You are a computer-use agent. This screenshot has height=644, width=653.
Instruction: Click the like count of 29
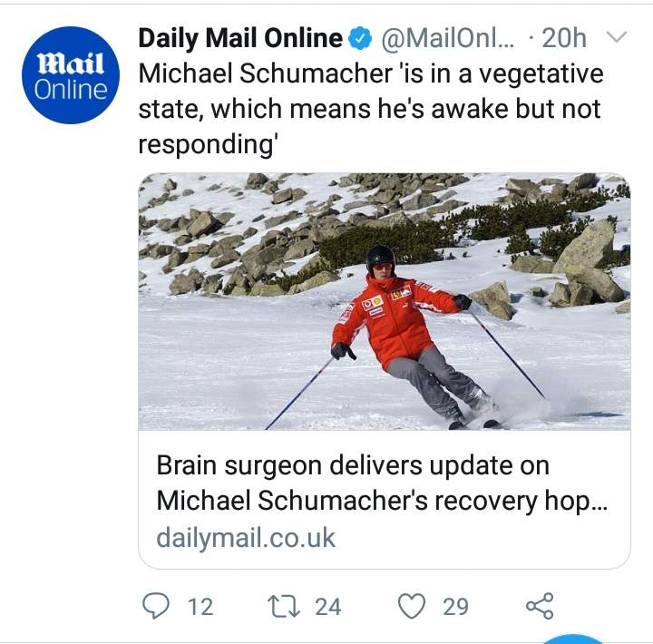pos(455,606)
